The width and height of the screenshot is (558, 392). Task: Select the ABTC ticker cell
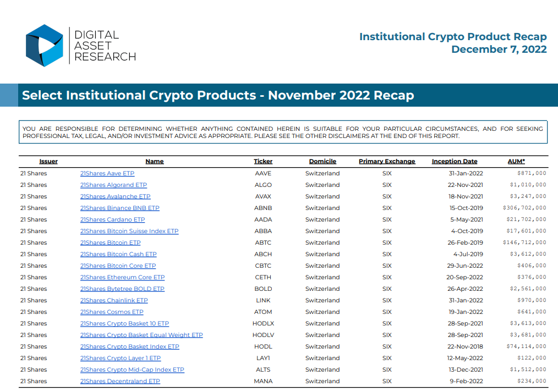coord(263,243)
